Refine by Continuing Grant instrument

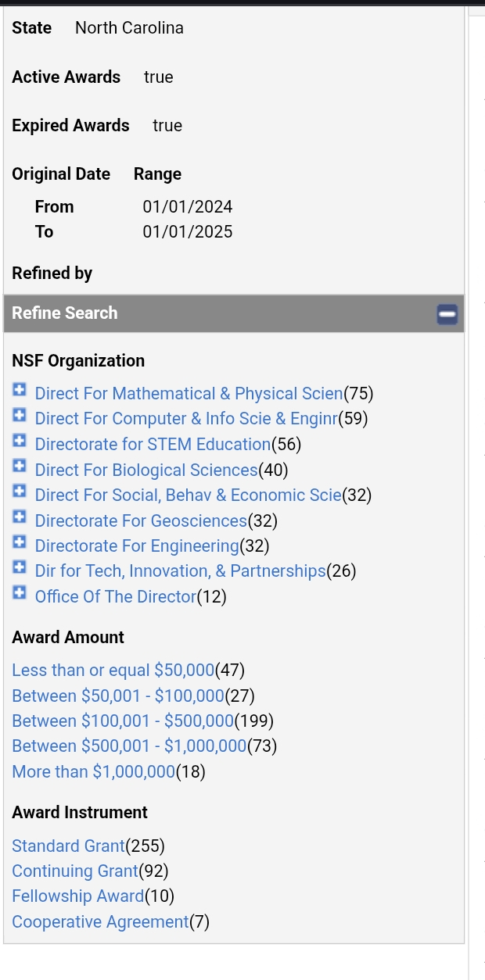point(74,871)
